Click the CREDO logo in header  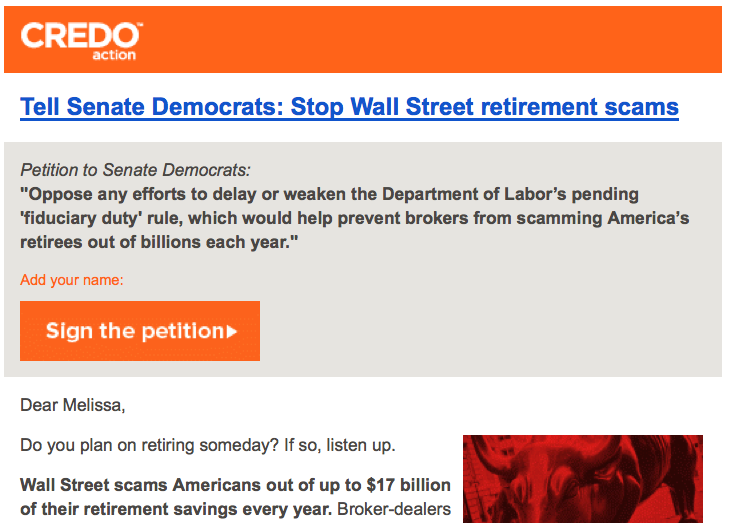click(x=81, y=41)
